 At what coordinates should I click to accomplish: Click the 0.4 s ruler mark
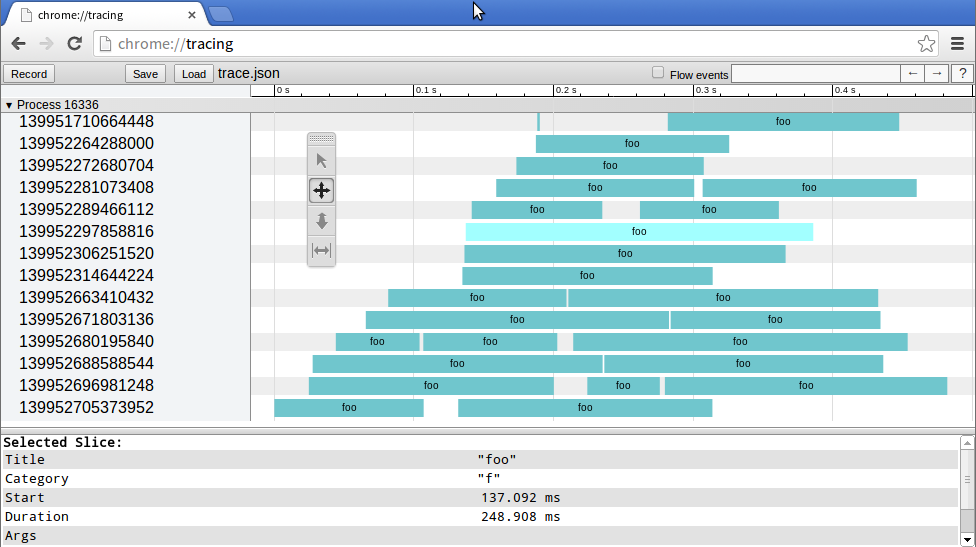(845, 90)
